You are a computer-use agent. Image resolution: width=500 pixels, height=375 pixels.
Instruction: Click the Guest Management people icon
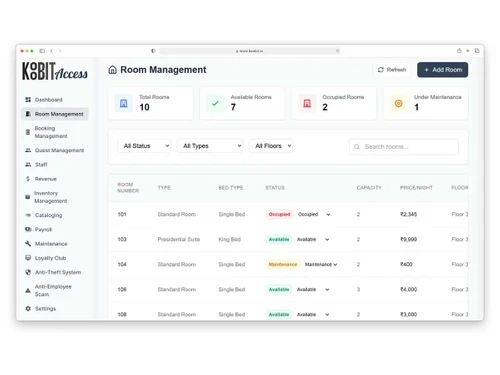click(28, 150)
